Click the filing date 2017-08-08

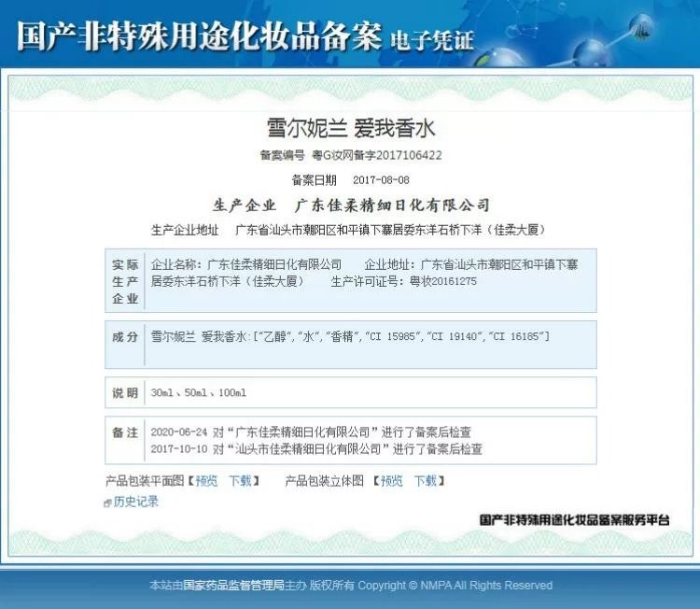[x=381, y=179]
